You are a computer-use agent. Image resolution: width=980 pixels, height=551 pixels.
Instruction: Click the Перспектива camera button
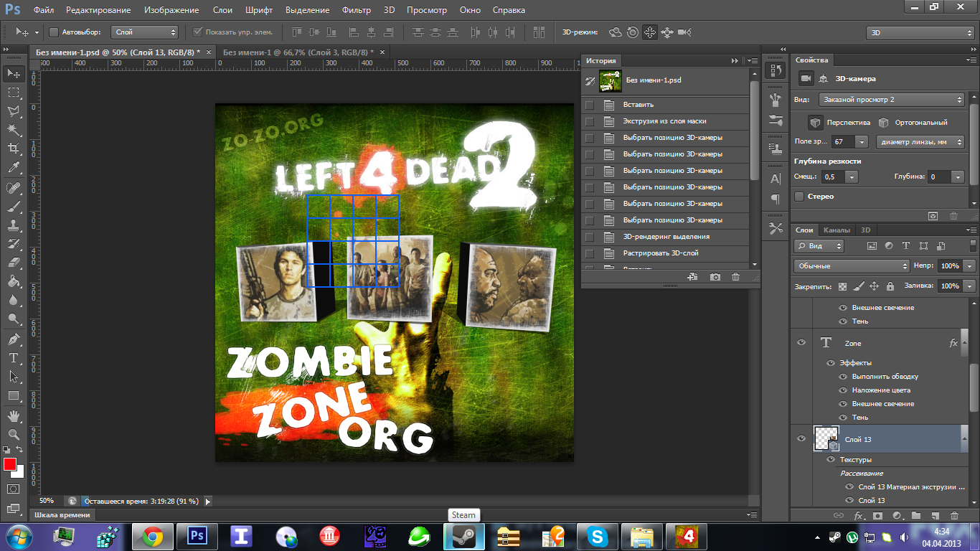[815, 122]
